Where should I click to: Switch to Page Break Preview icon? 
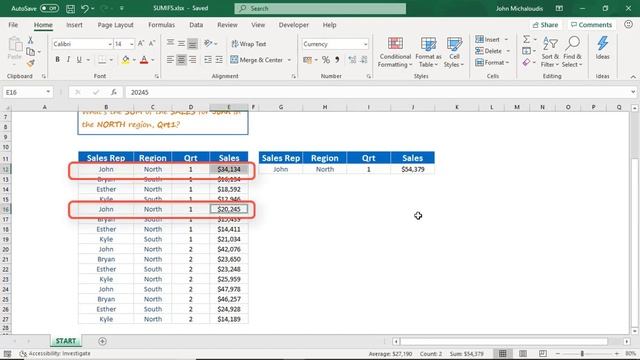pos(542,353)
